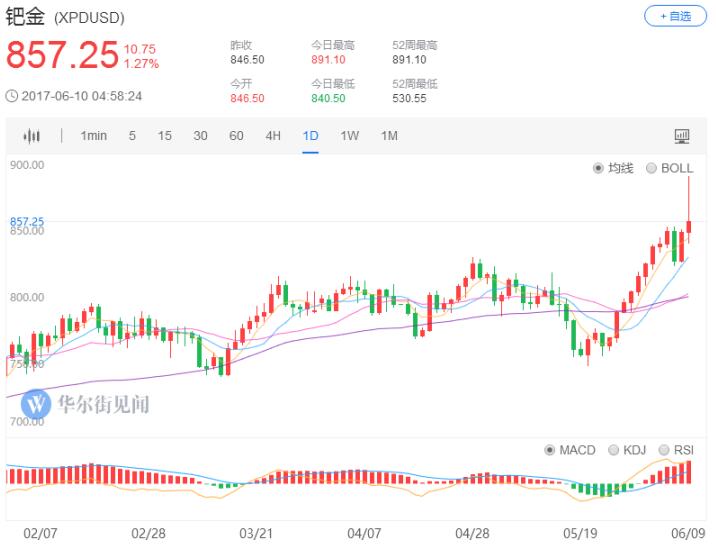Open the fullscreen chart monitor icon
This screenshot has width=716, height=550.
click(x=682, y=136)
